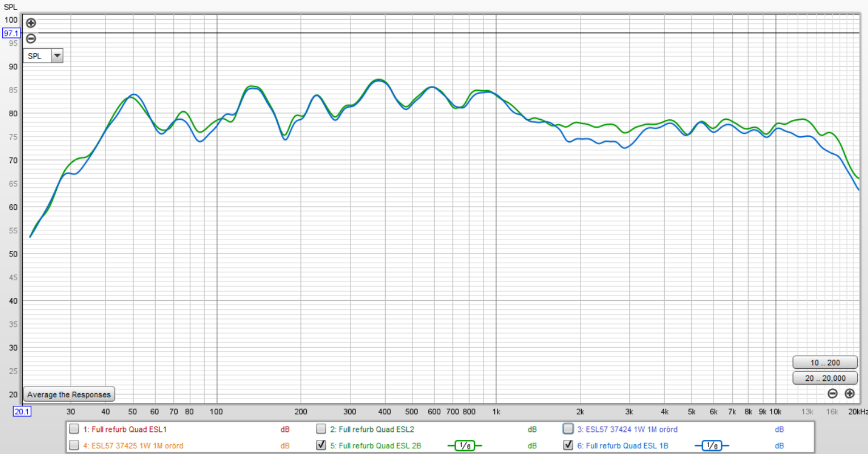The height and width of the screenshot is (454, 868).
Task: Click the 1k frequency axis label
Action: [496, 411]
